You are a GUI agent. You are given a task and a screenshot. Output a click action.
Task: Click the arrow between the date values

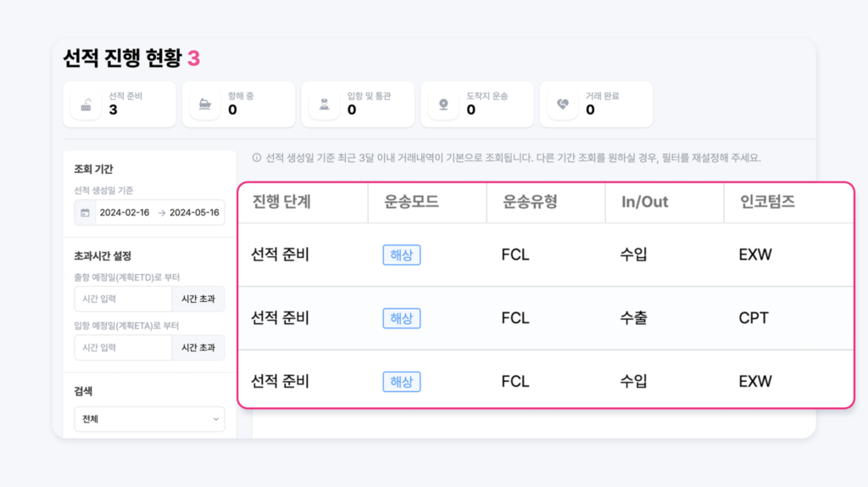pos(161,213)
